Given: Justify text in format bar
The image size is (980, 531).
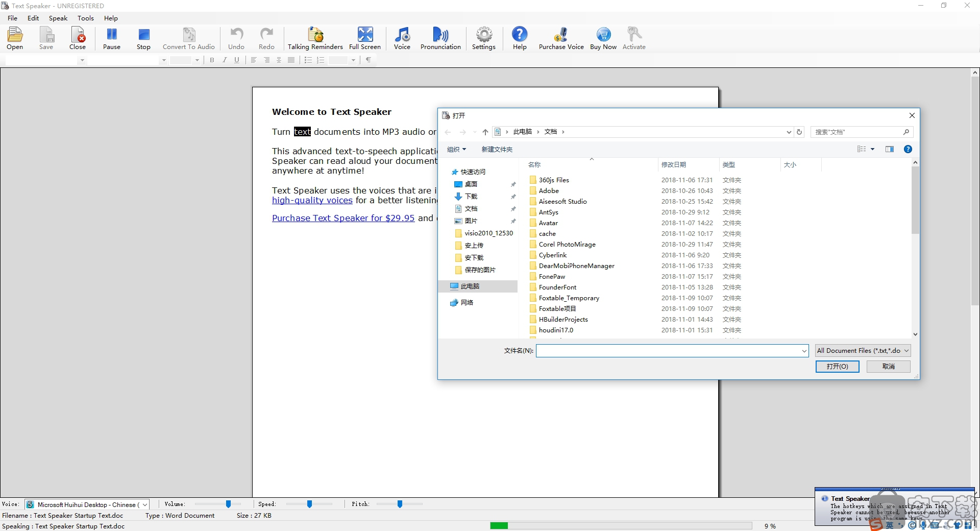Looking at the screenshot, I should [x=291, y=60].
